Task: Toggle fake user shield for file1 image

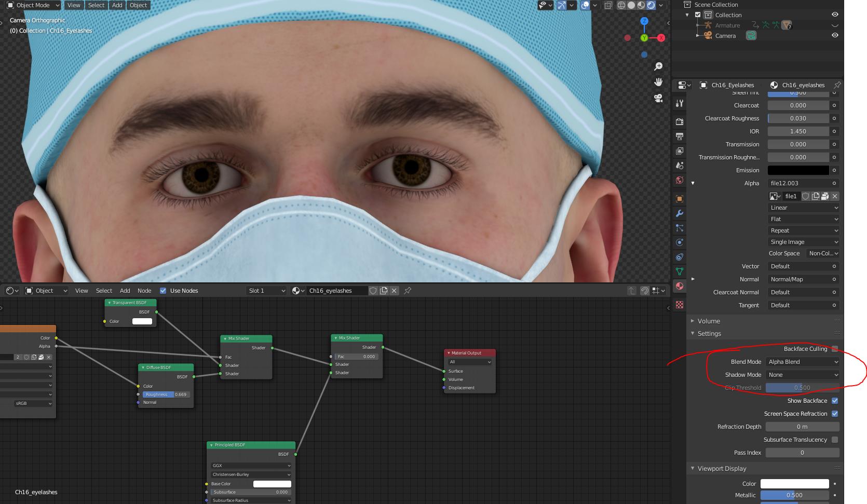Action: pyautogui.click(x=806, y=196)
